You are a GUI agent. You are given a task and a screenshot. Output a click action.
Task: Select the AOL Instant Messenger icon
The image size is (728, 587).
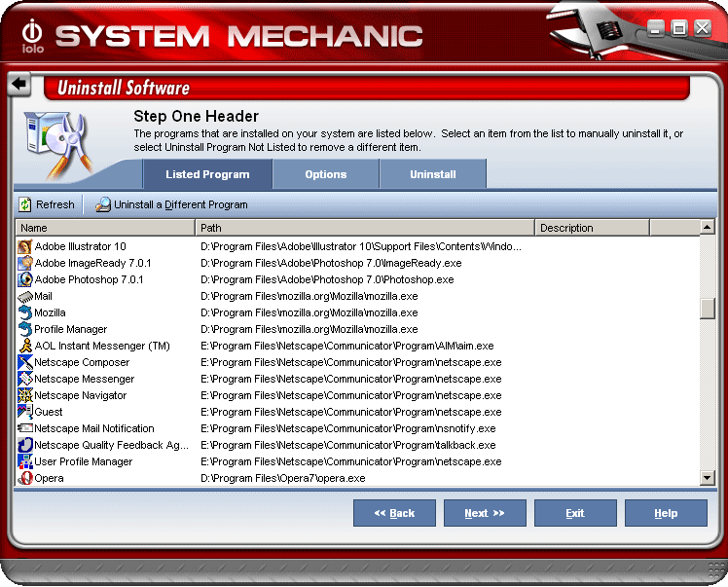[25, 346]
